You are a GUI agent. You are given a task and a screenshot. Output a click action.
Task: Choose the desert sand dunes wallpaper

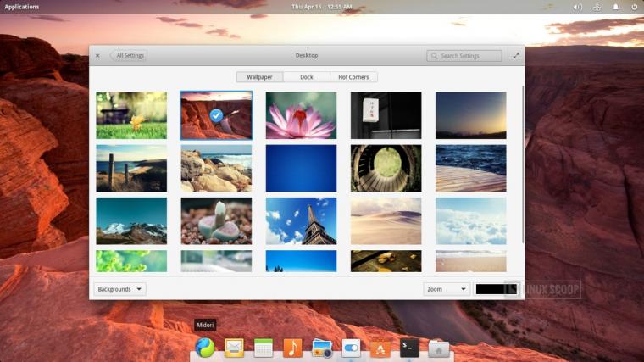[386, 221]
